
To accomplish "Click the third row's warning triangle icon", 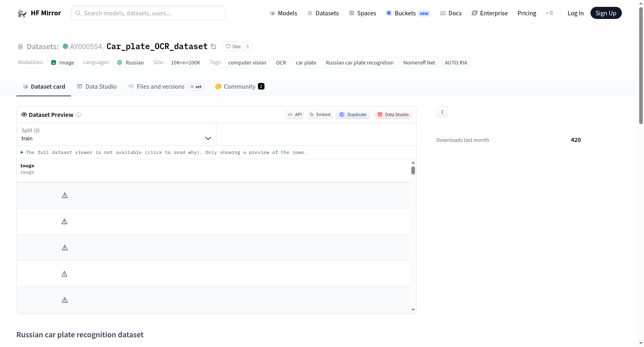I will [65, 248].
